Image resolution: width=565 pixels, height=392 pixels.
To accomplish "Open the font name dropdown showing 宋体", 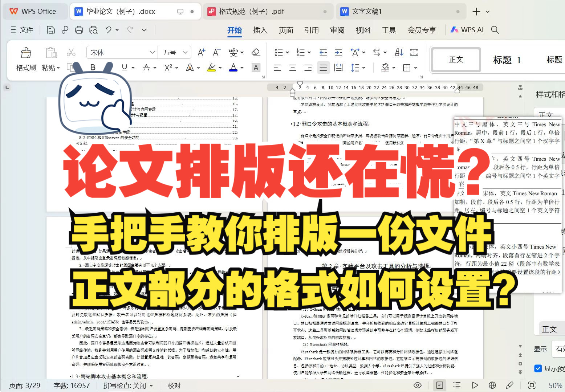I will coord(121,52).
